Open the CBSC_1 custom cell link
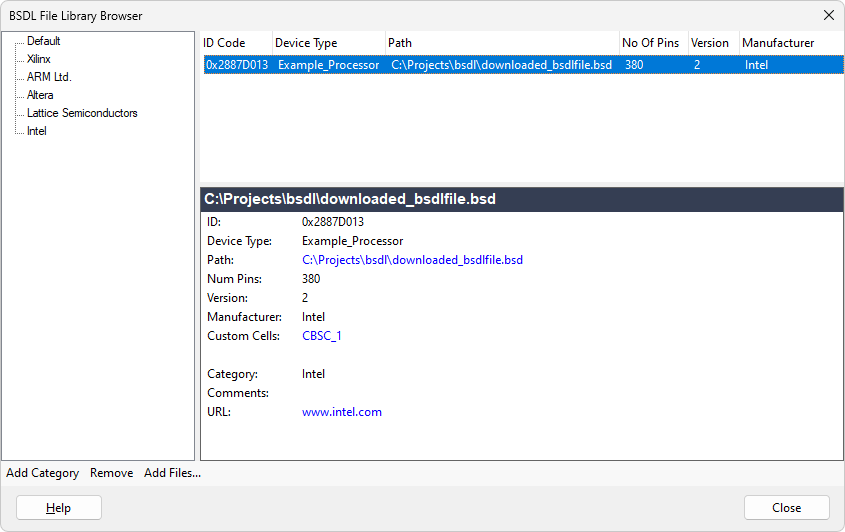 (x=322, y=336)
